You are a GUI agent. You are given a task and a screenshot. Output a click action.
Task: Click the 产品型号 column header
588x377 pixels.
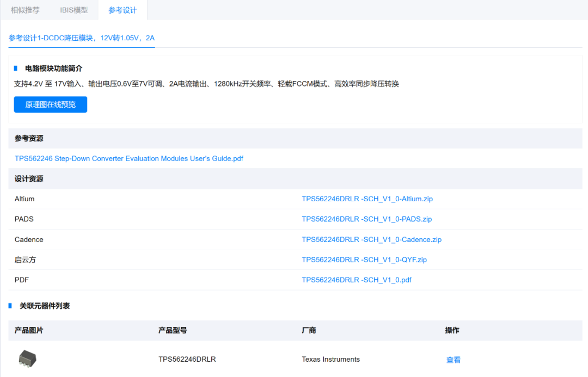coord(173,330)
